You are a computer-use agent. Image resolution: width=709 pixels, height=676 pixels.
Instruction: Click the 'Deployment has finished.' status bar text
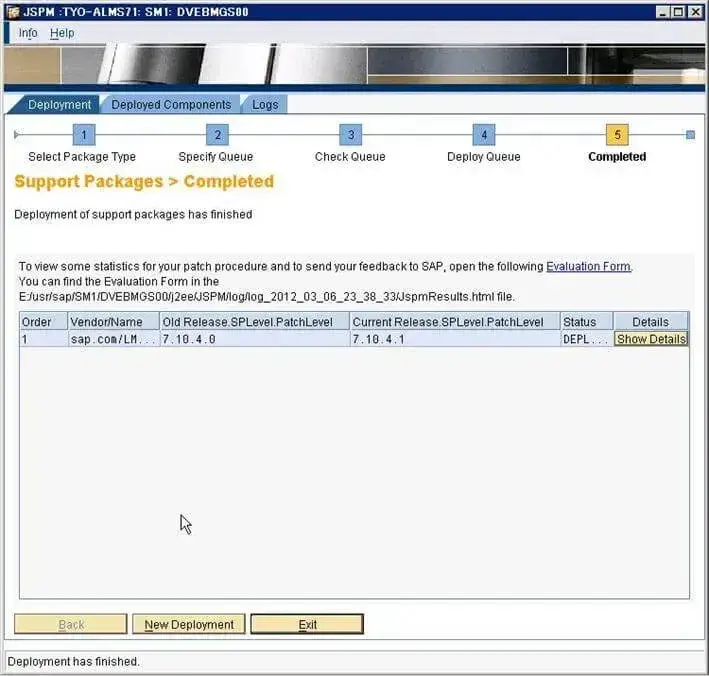click(x=73, y=662)
